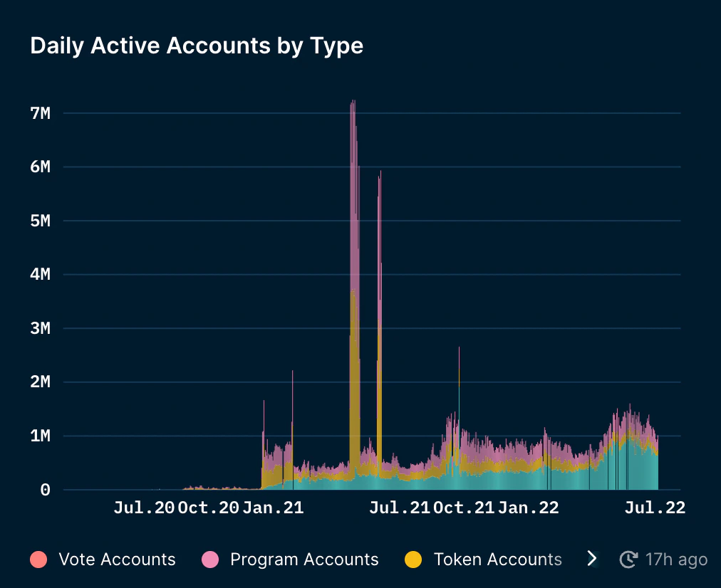
Task: Click the 7M y-axis label
Action: click(41, 113)
